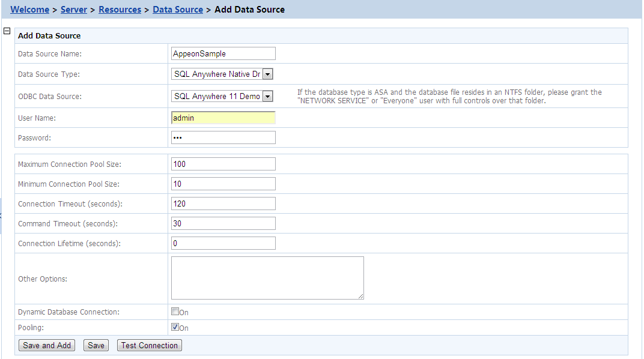The image size is (644, 359).
Task: Select the Maximum Connection Pool Size field
Action: 223,164
